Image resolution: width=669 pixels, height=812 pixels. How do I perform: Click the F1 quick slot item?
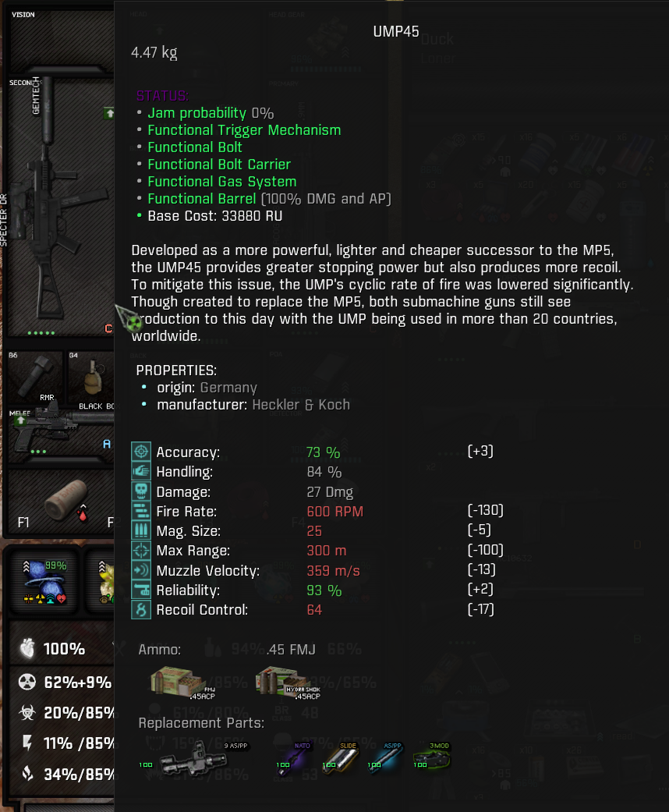(61, 501)
